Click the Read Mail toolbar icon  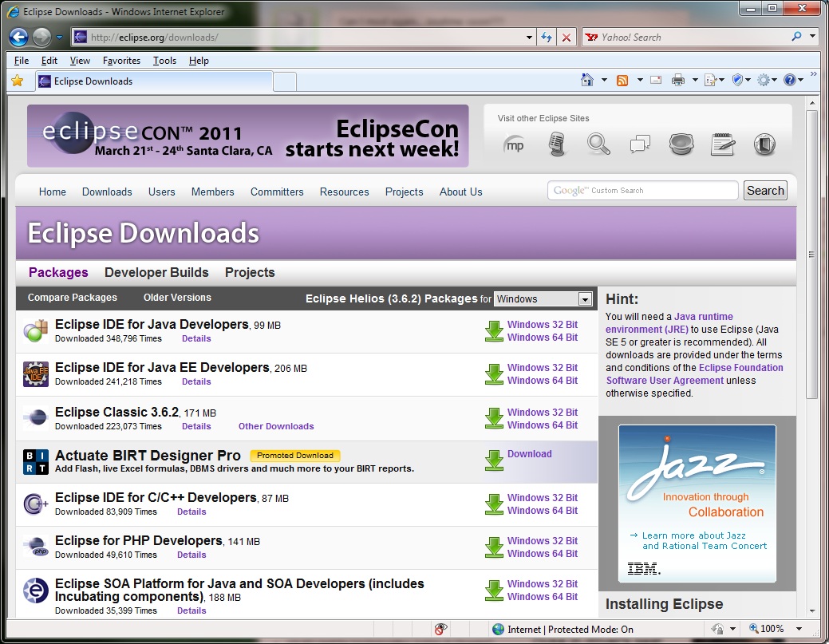tap(656, 81)
